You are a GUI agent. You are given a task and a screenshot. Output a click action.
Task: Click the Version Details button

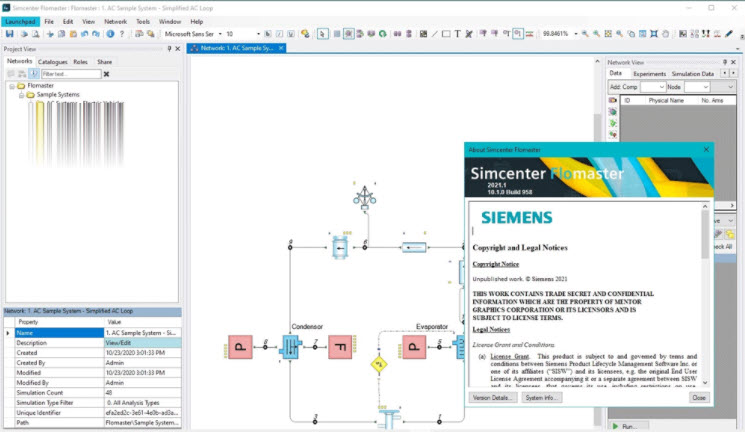point(492,397)
